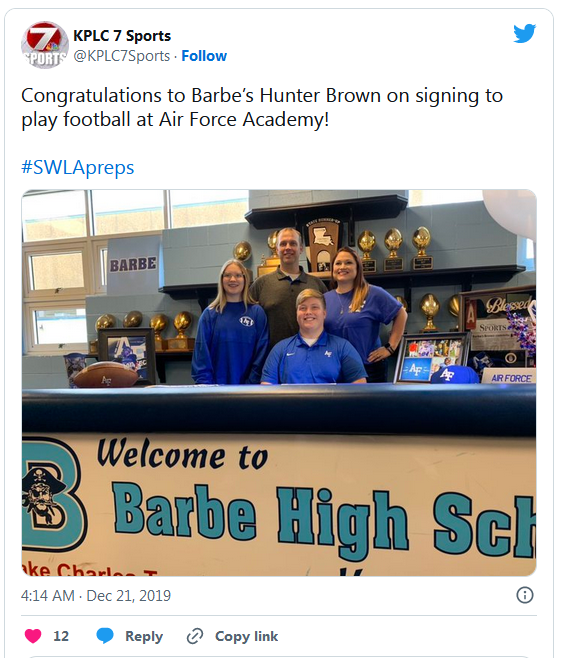Open the signing day family photo

click(x=279, y=383)
